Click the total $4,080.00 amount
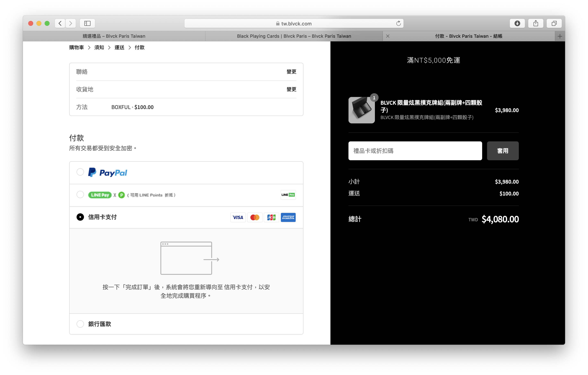The width and height of the screenshot is (588, 375). pyautogui.click(x=500, y=219)
